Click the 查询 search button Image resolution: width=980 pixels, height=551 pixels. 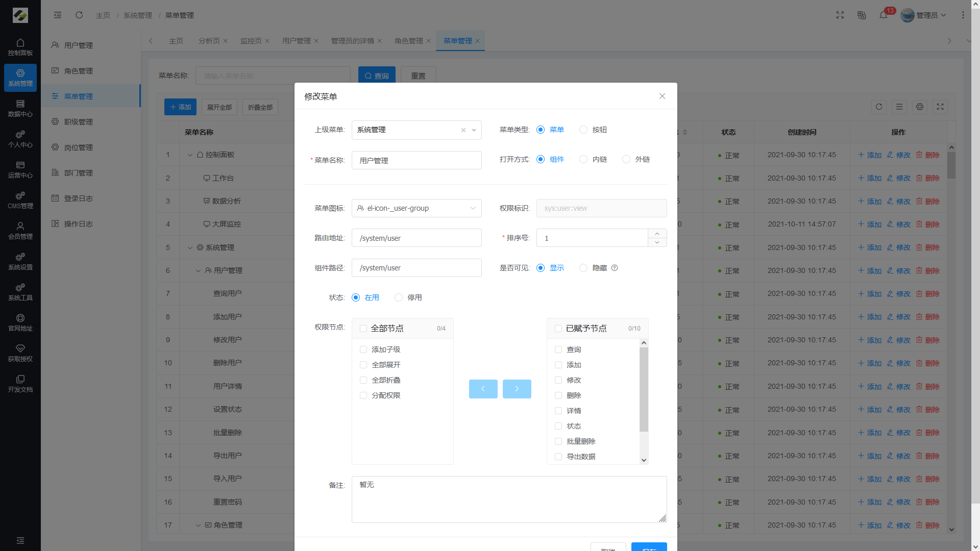(377, 76)
